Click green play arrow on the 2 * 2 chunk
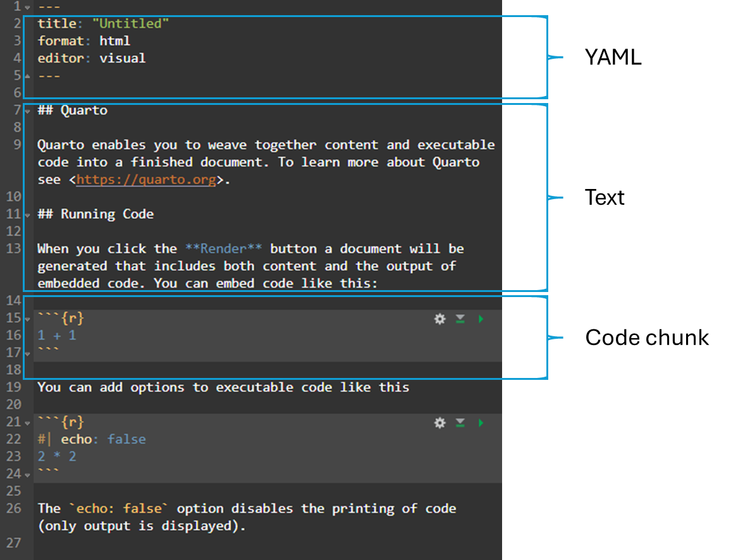Viewport: 731px width, 560px height. pyautogui.click(x=481, y=423)
